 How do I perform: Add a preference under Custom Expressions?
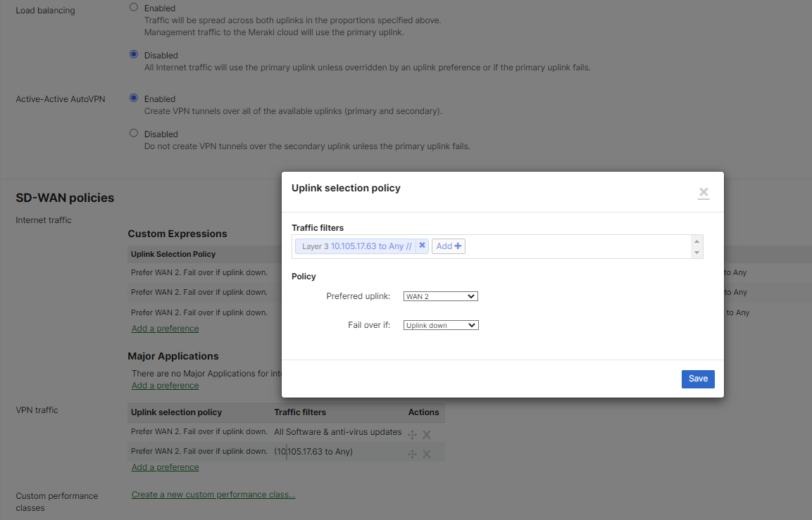point(165,328)
